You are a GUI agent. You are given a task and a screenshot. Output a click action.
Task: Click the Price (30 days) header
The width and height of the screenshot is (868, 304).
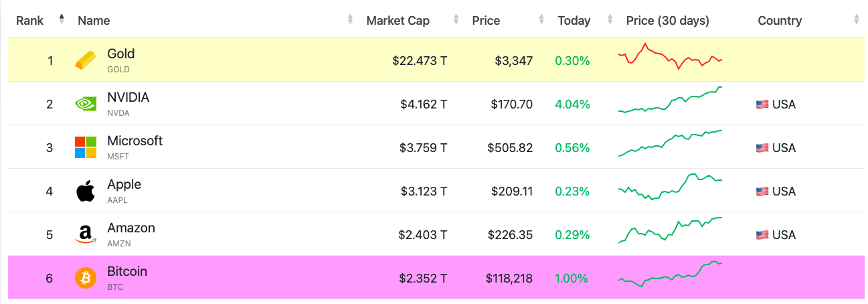(667, 21)
